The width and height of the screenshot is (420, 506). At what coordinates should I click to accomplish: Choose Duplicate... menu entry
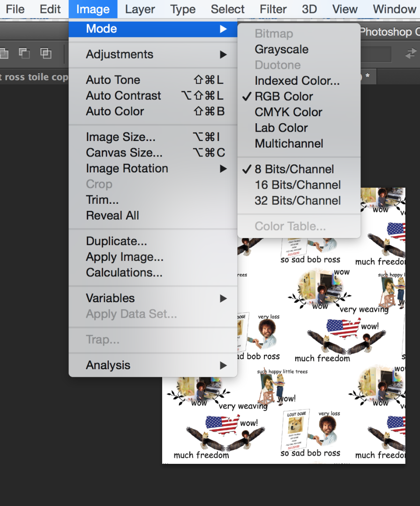[x=153, y=241]
